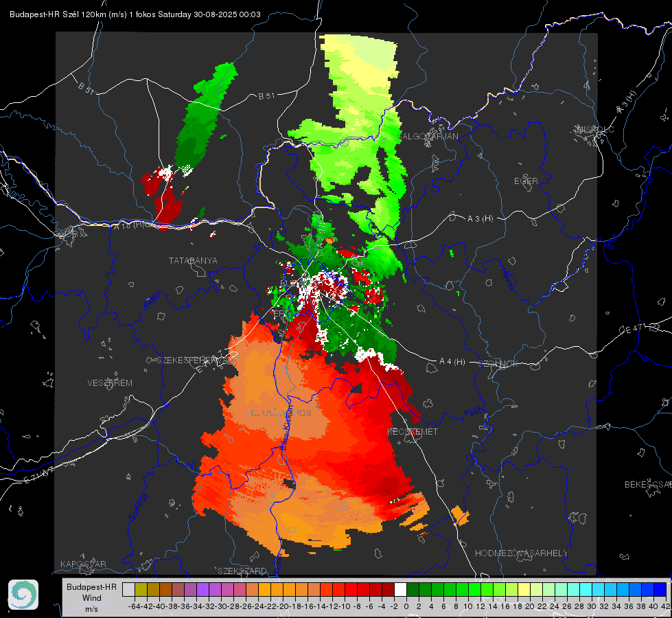The width and height of the screenshot is (672, 618).
Task: Click the KECSKEMÉT city label
Action: pyautogui.click(x=413, y=432)
